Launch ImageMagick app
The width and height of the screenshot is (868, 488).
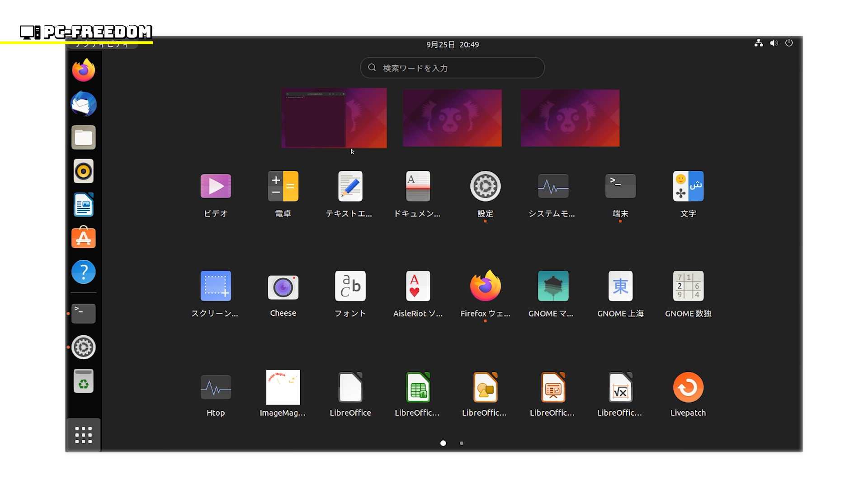tap(283, 388)
